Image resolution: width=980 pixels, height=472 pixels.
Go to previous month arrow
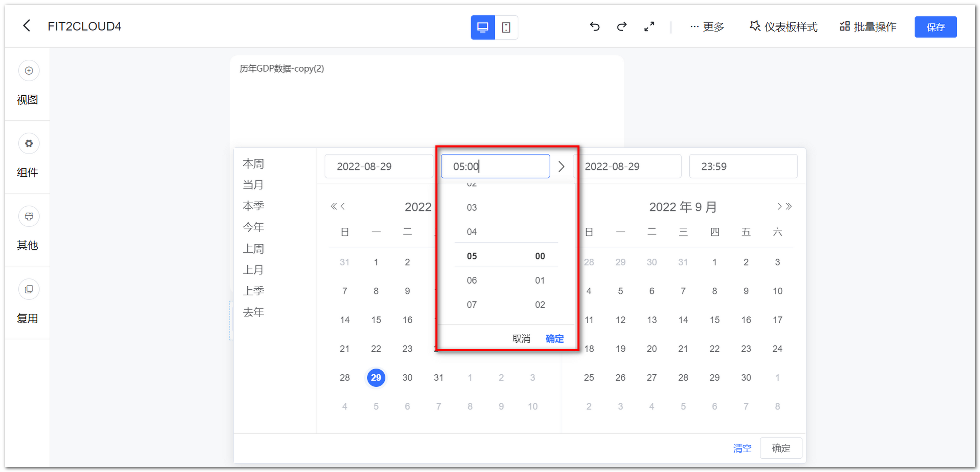tap(343, 206)
